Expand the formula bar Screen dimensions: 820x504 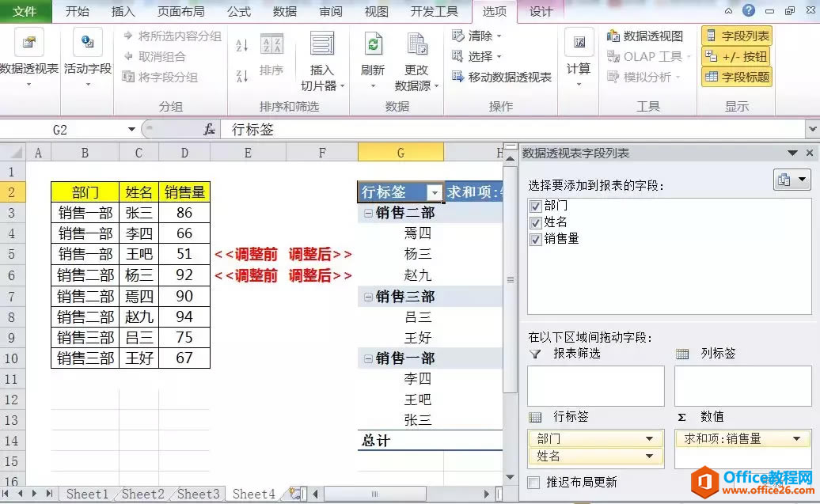[x=812, y=129]
